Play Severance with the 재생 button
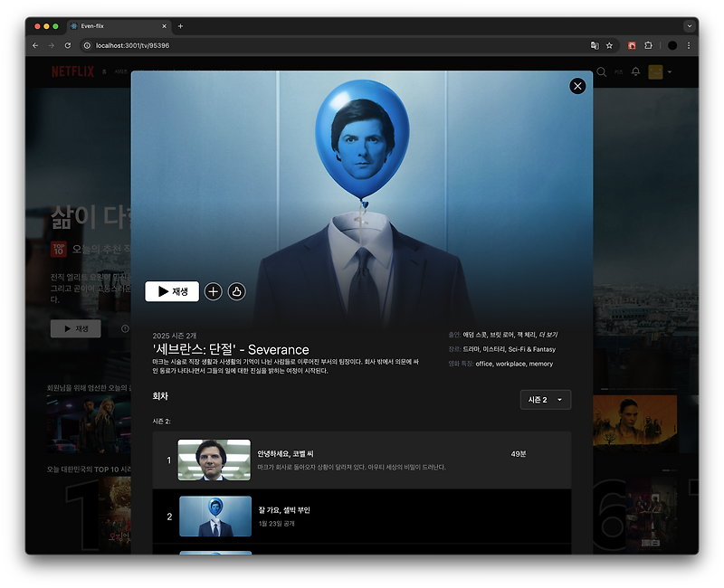Viewport: 724px width, 588px height. [x=172, y=291]
